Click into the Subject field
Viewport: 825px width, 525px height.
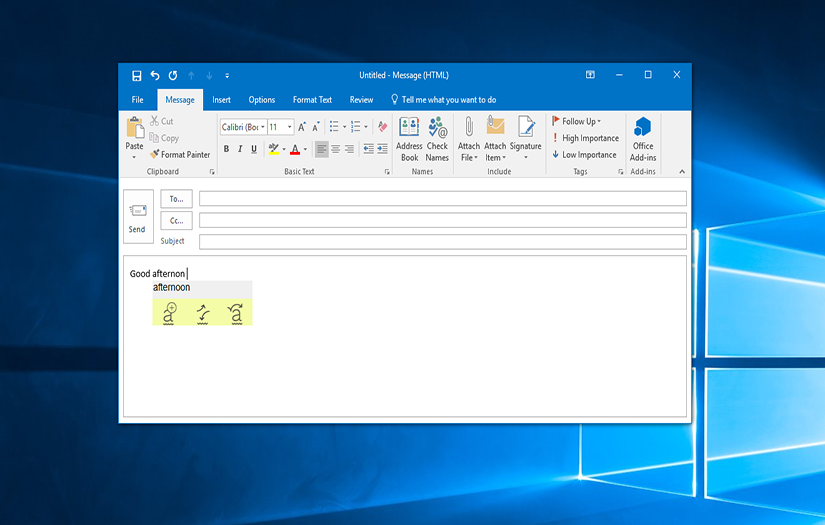pos(443,242)
